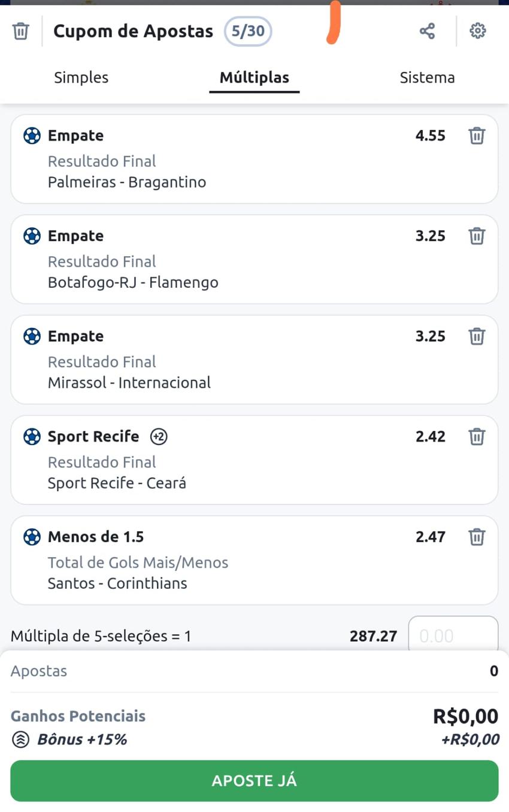Screen dimensions: 509x812
Task: Open the Sistema tab
Action: (427, 78)
